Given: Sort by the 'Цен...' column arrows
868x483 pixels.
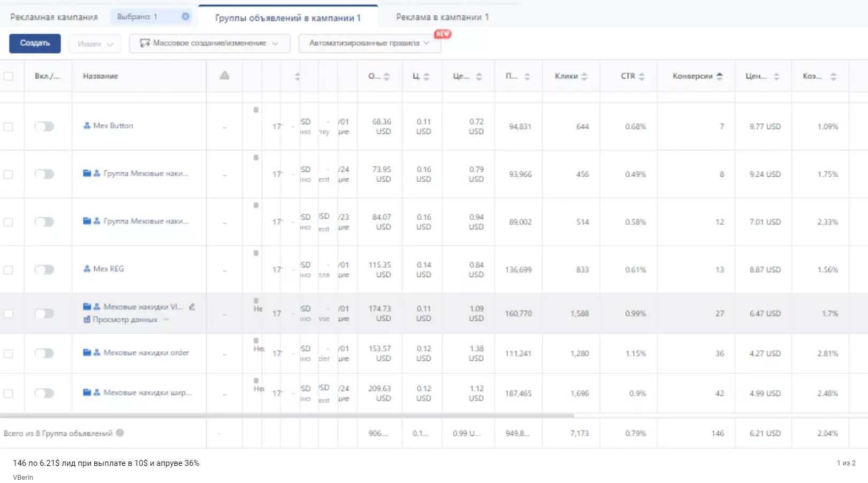Looking at the screenshot, I should 776,76.
